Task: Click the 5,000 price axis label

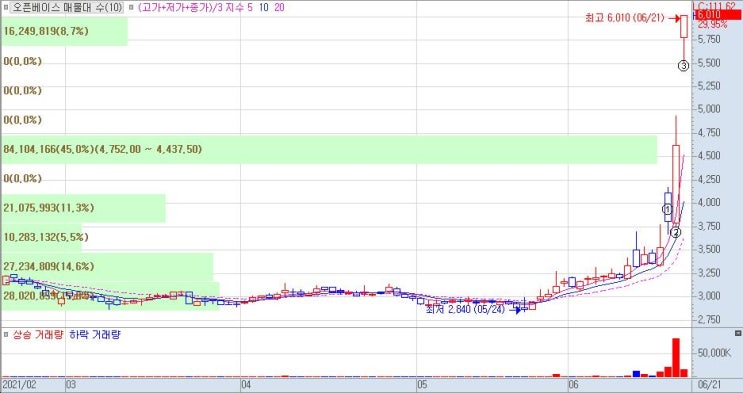Action: (709, 109)
